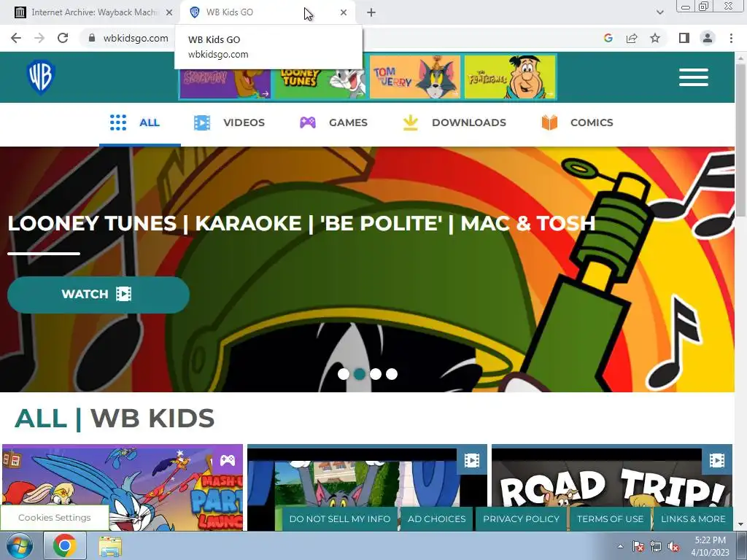Click the taskbar clock and date
Viewport: 747px width, 560px height.
coord(710,546)
